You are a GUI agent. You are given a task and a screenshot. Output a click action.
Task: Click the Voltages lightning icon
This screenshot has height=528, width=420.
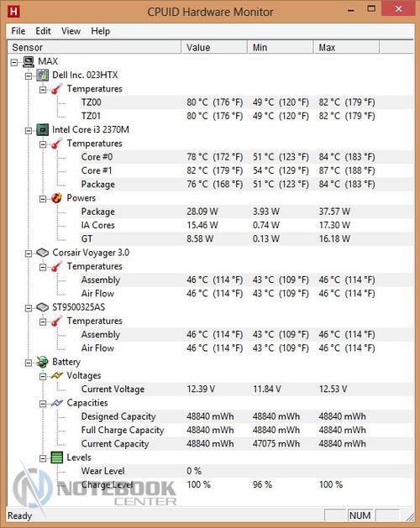(56, 375)
